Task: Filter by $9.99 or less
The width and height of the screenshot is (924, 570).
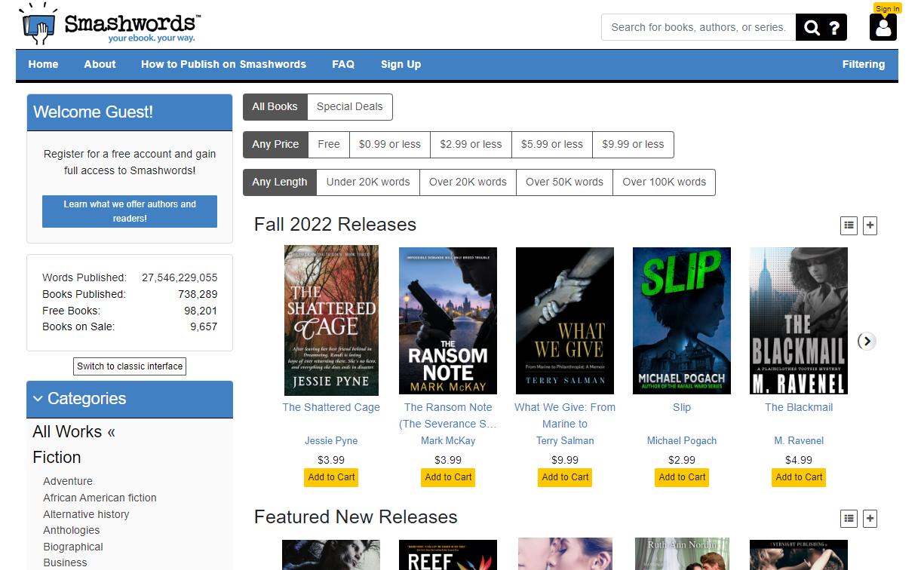Action: tap(633, 145)
